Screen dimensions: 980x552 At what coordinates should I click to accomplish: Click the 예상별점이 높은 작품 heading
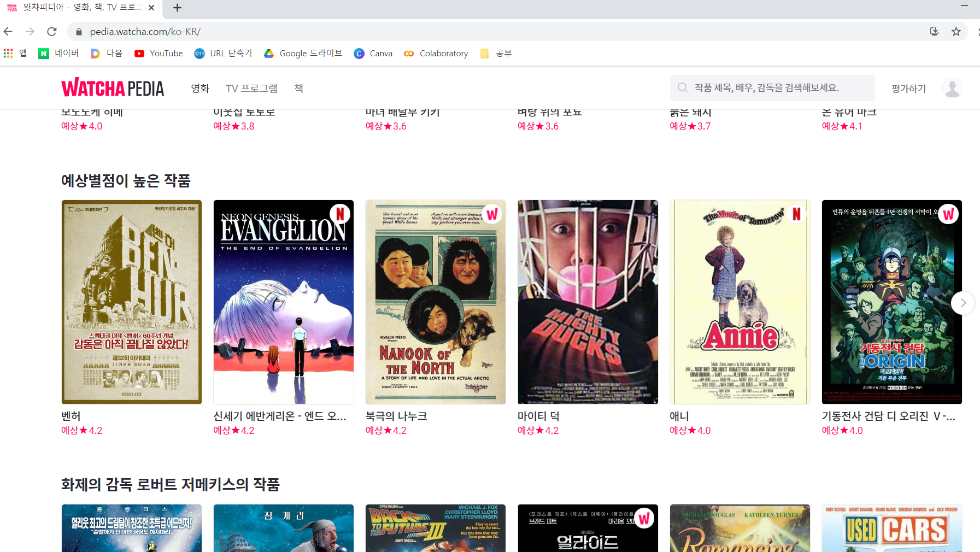[126, 180]
